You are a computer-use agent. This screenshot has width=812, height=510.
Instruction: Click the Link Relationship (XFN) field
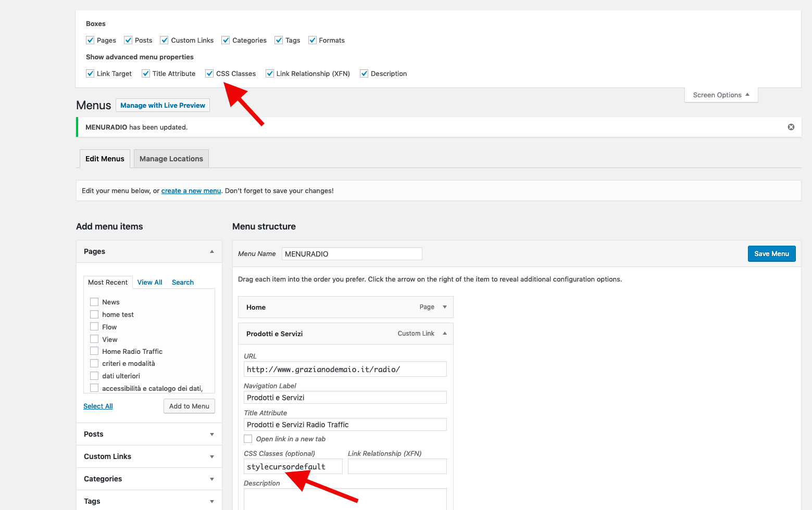point(397,466)
